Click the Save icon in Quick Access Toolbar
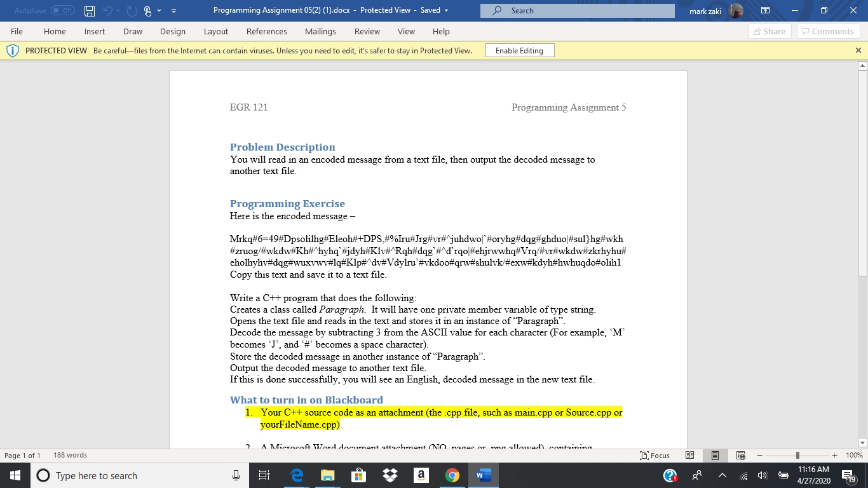 [90, 10]
